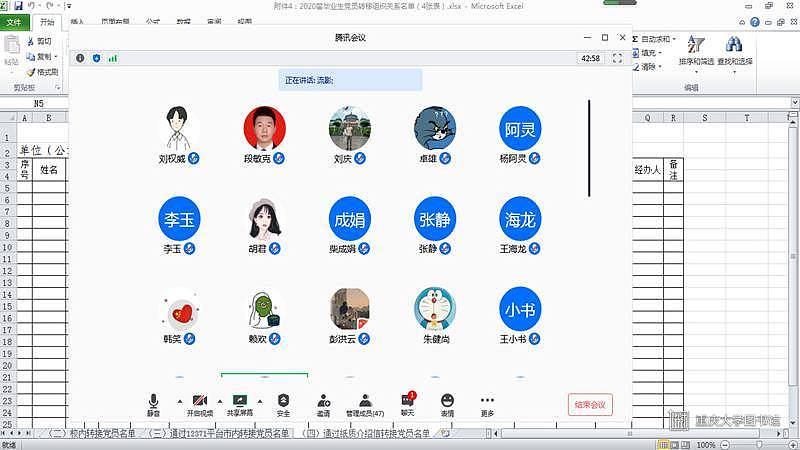This screenshot has height=450, width=800.
Task: Expand video options arrow beside 开启视频
Action: (220, 402)
